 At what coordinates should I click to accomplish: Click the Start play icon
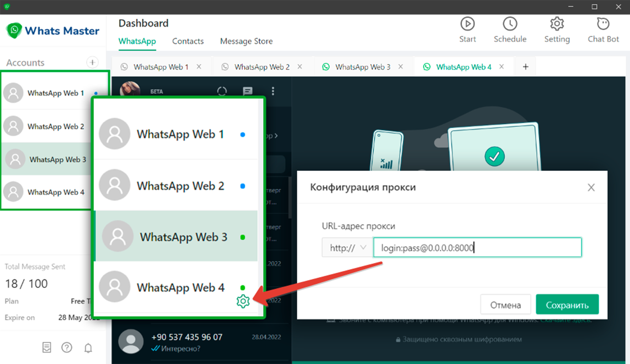click(x=467, y=24)
